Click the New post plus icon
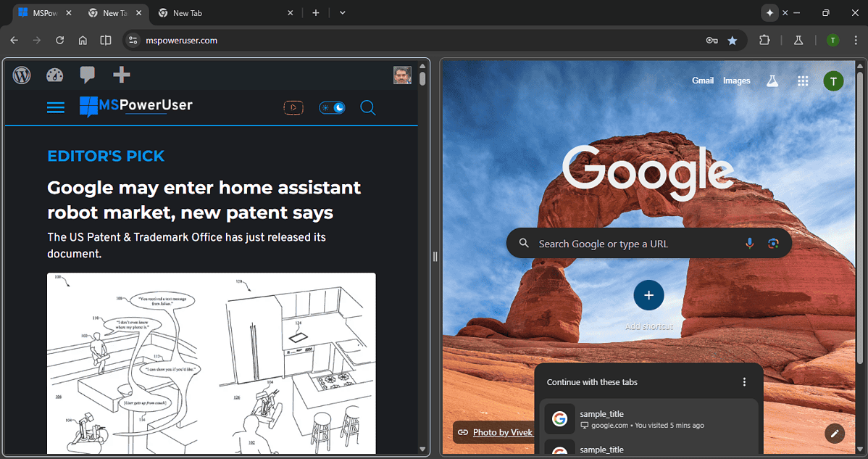 pos(120,75)
